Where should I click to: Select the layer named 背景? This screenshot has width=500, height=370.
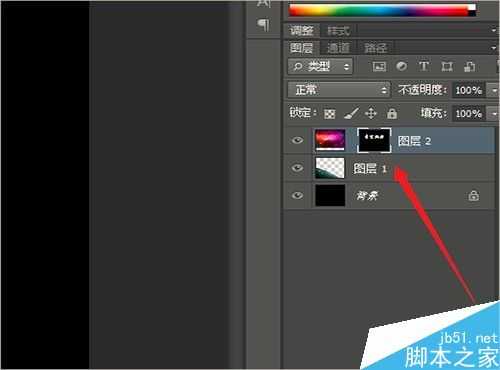coord(367,195)
